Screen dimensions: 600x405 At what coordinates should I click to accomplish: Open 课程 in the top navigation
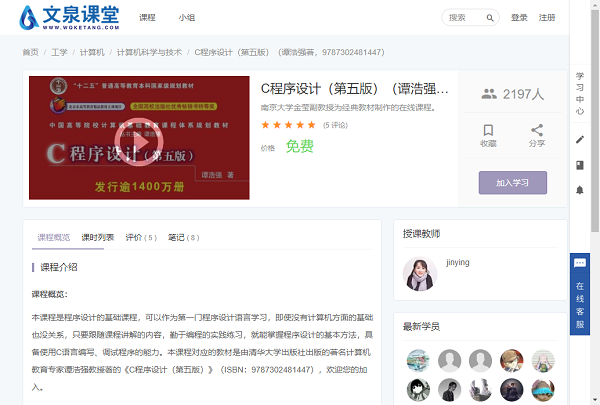point(148,18)
